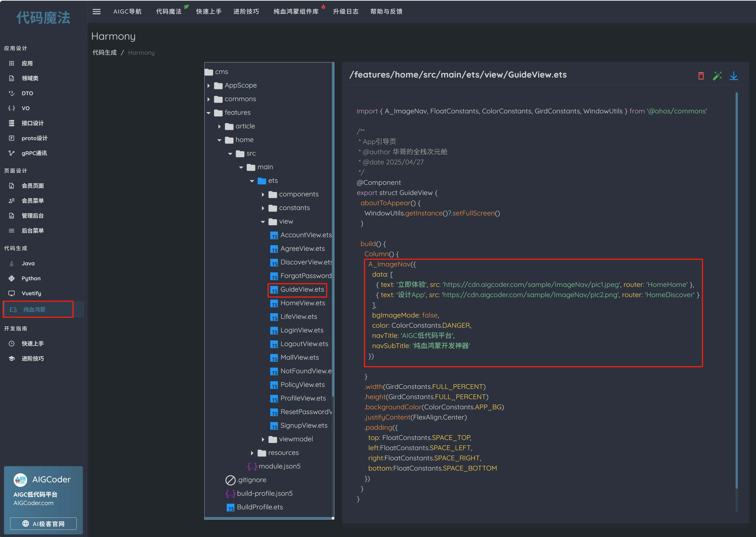Screen dimensions: 756x537
Task: Open gRPC通讯 in the sidebar
Action: 34,153
